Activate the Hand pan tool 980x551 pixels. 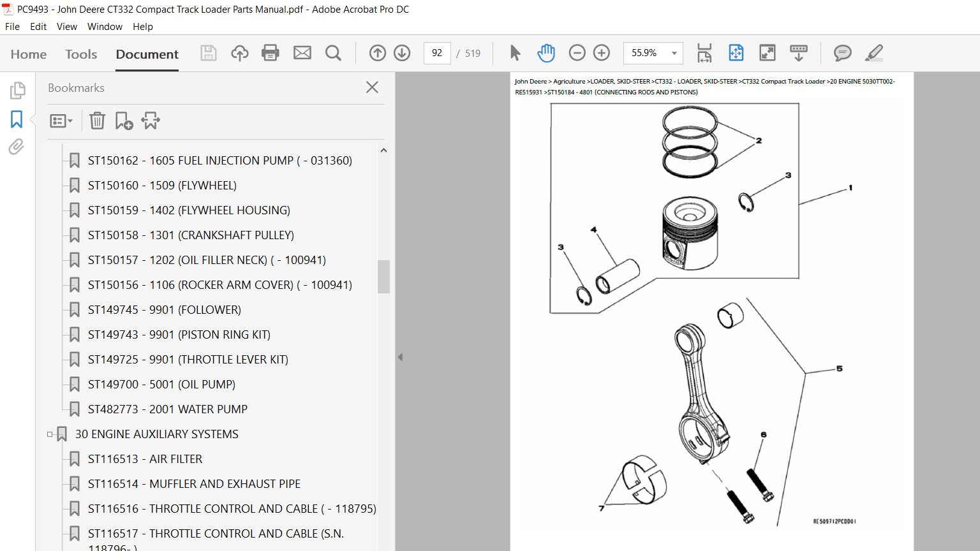click(x=546, y=53)
